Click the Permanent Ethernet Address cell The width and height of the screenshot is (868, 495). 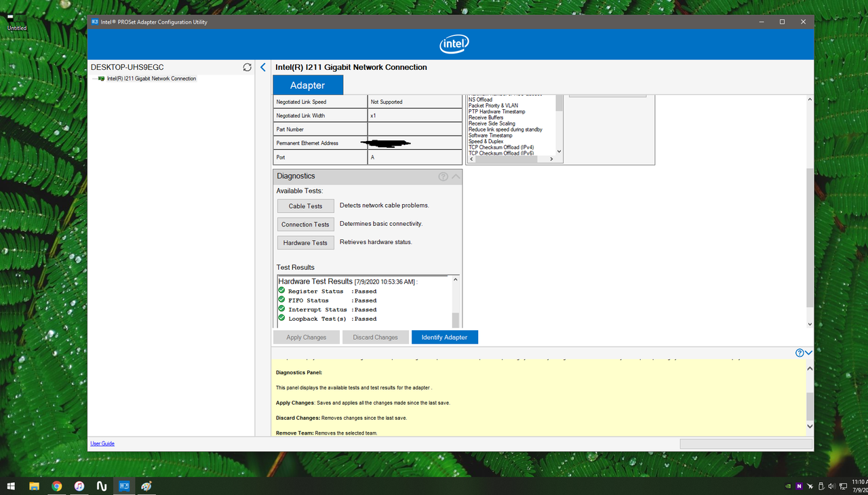point(320,143)
